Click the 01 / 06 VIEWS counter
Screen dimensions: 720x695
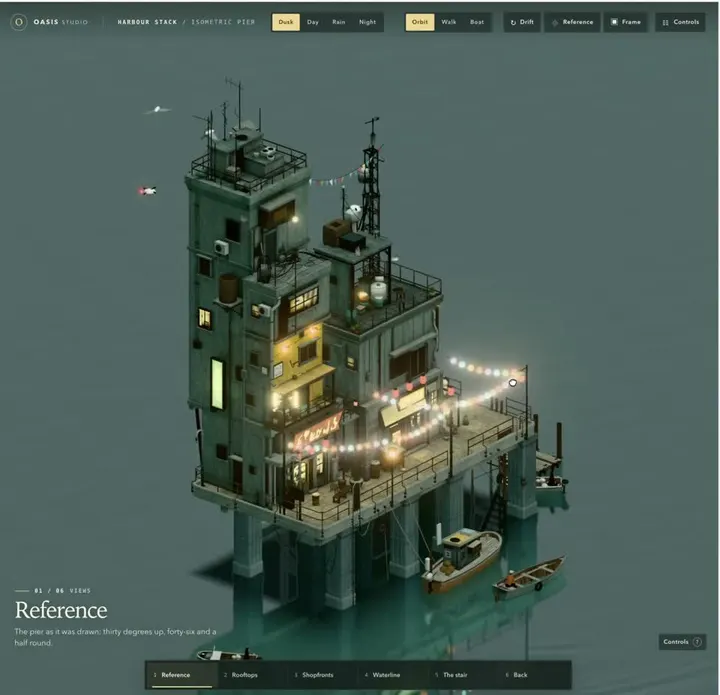coord(62,591)
